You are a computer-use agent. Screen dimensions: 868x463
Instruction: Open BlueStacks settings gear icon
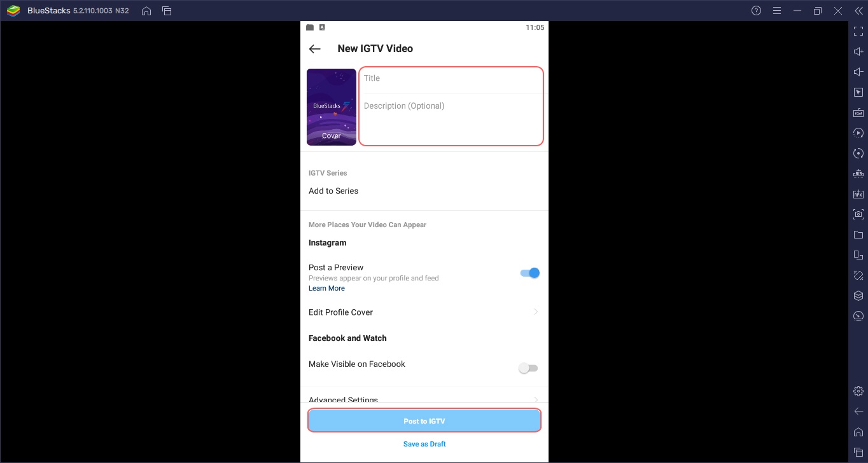pyautogui.click(x=858, y=390)
